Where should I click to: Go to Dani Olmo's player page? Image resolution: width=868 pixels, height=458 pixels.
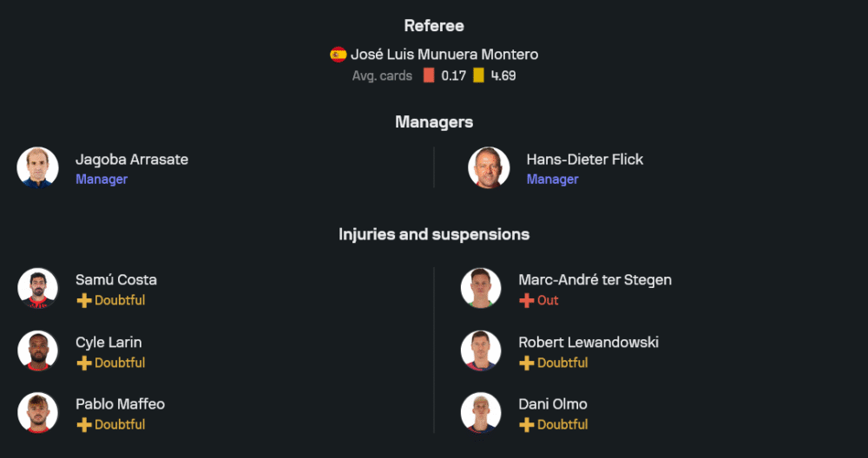[x=553, y=404]
